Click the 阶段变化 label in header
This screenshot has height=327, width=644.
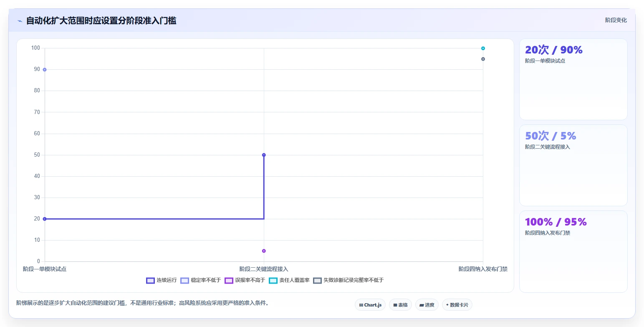point(616,20)
